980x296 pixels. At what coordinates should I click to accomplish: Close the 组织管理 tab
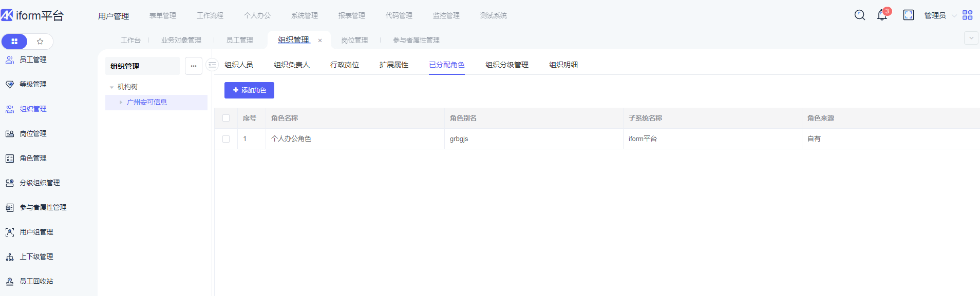[x=320, y=41]
